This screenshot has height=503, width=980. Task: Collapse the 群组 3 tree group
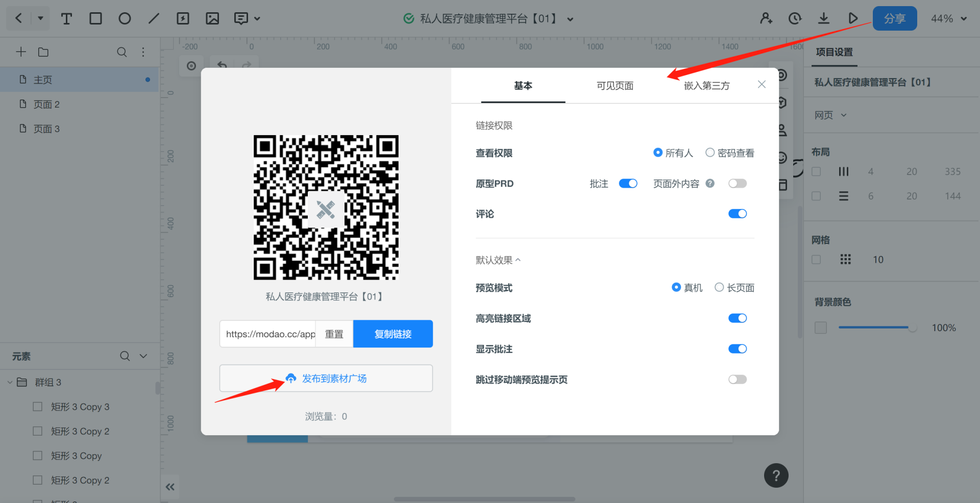[x=10, y=382]
